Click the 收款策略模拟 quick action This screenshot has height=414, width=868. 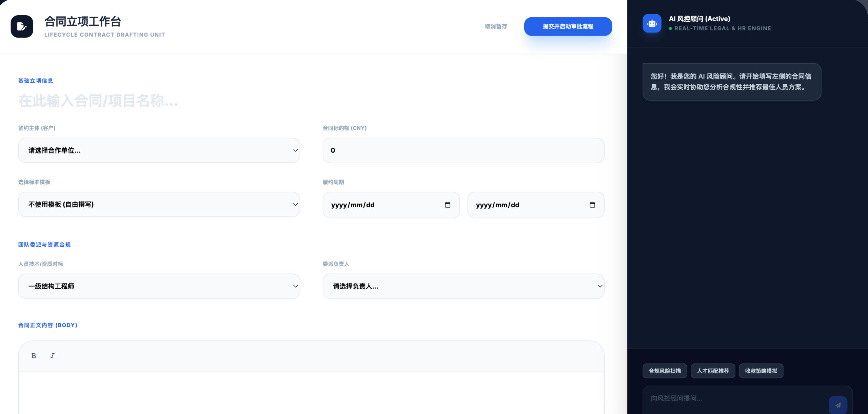coord(761,371)
